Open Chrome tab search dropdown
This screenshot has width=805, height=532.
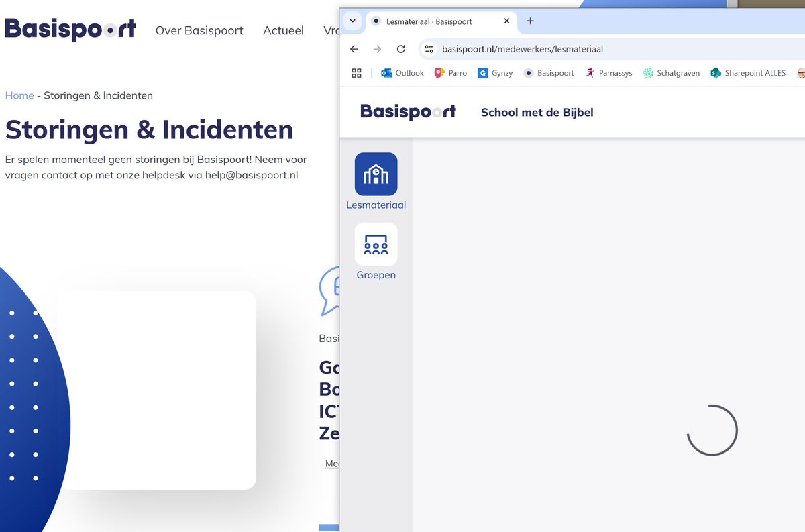pyautogui.click(x=353, y=21)
